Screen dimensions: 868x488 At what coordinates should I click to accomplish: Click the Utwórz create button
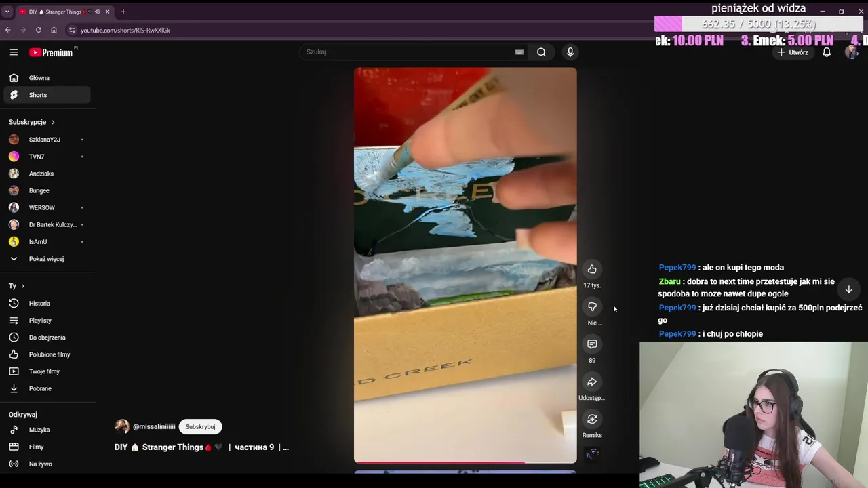coord(793,52)
